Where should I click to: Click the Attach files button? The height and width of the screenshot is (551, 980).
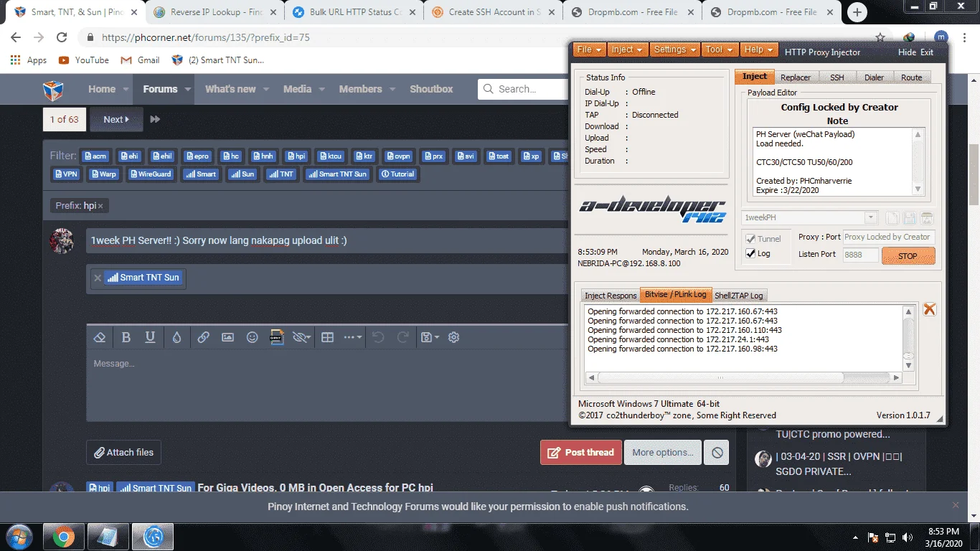click(123, 453)
